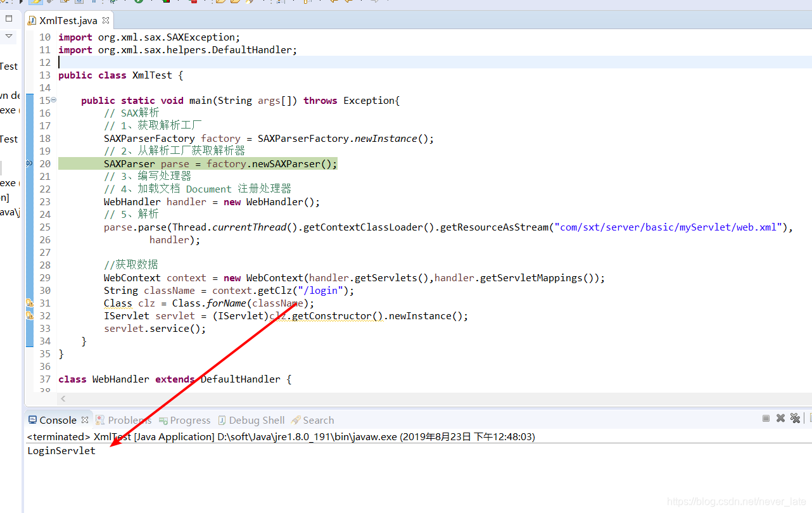Click the highlighted newSAXParser call on line 20
Viewport: 812px width, 513px height.
(292, 163)
